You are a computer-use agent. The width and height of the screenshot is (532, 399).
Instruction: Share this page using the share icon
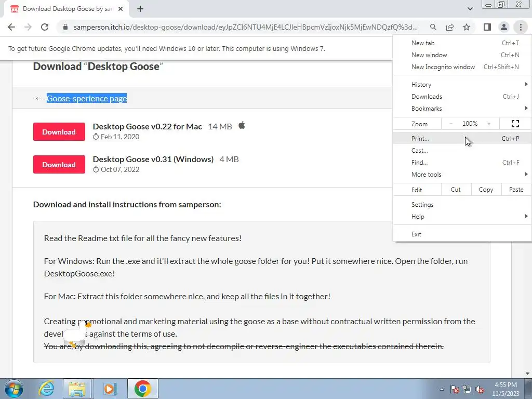point(450,27)
